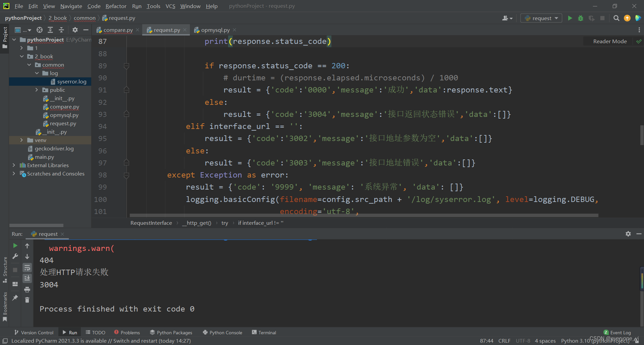This screenshot has height=345, width=644.
Task: Collapse all in Project panel
Action: pyautogui.click(x=61, y=30)
